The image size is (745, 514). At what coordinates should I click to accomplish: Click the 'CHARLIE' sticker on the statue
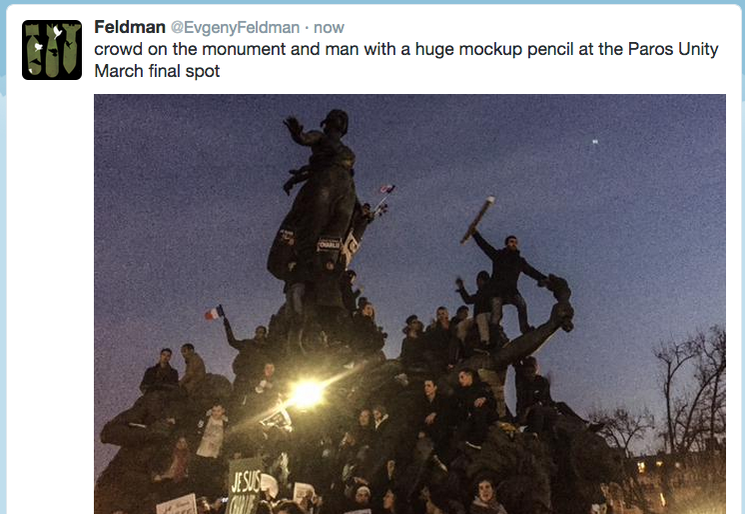click(329, 245)
